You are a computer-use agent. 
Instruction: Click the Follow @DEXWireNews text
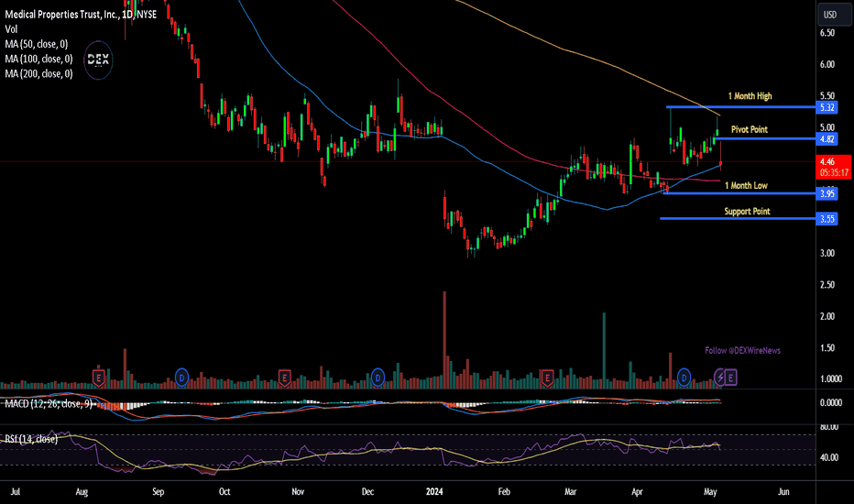point(742,350)
